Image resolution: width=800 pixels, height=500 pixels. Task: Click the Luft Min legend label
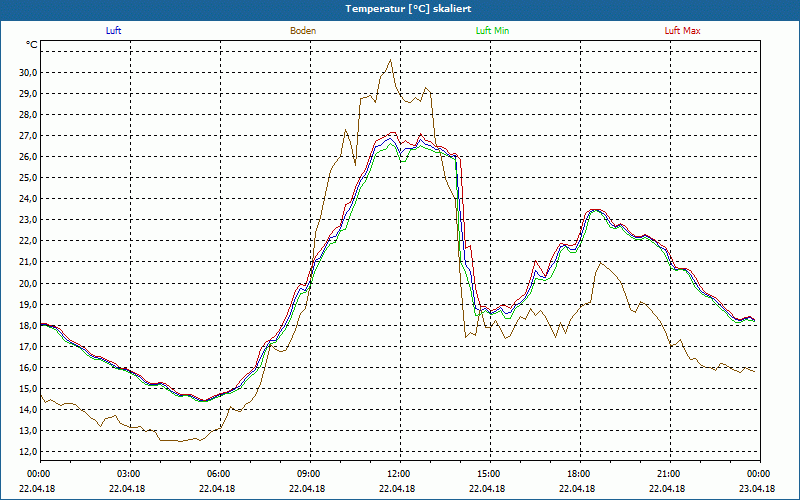coord(492,31)
